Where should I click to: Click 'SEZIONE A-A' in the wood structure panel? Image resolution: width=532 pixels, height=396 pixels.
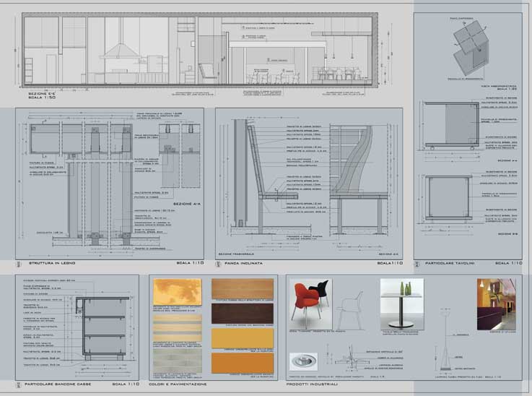click(187, 204)
